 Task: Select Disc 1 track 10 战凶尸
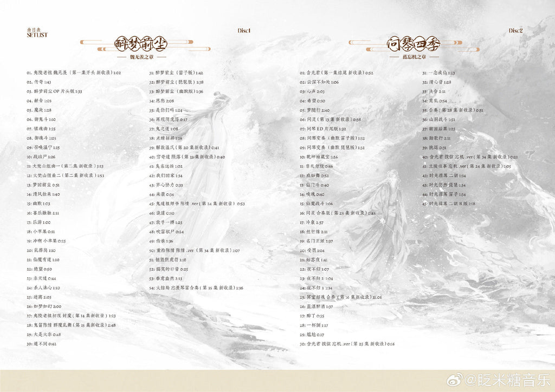point(41,156)
